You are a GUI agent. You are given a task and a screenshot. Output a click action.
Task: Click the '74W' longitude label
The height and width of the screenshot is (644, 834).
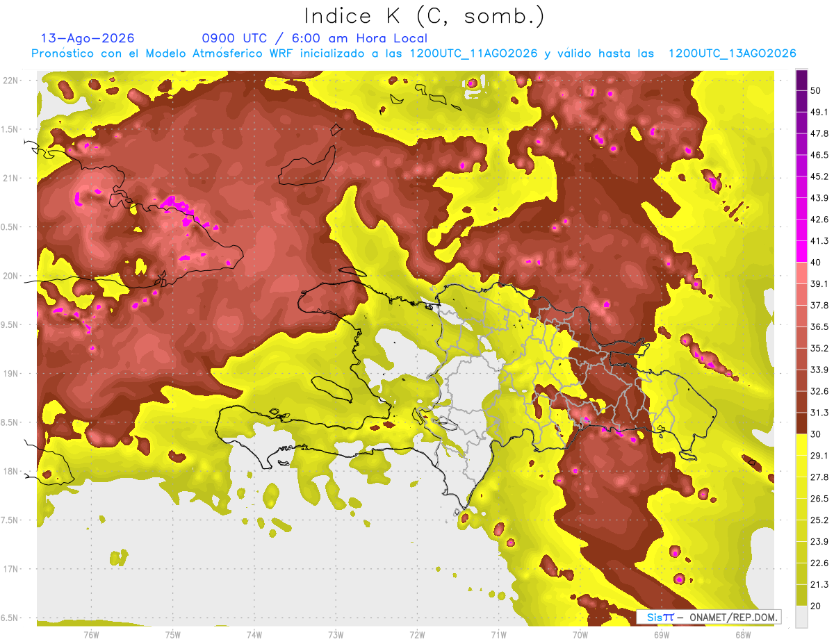tap(254, 634)
